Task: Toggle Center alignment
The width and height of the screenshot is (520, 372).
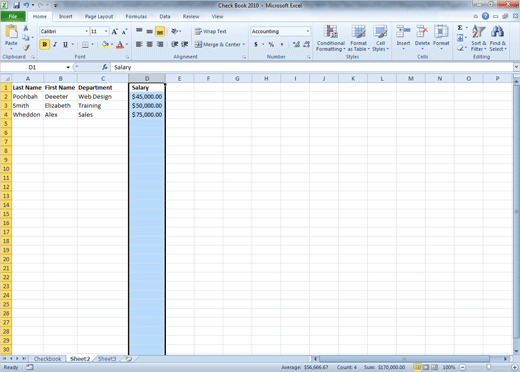Action: click(x=150, y=44)
